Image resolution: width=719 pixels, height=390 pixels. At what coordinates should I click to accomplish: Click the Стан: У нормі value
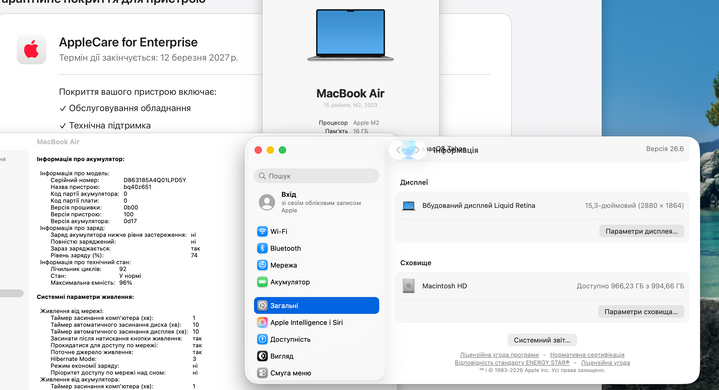[130, 276]
